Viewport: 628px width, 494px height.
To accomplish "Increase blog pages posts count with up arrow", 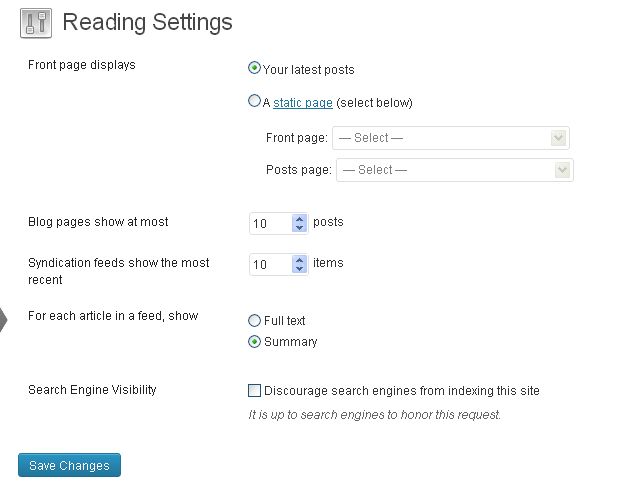I will click(x=299, y=219).
